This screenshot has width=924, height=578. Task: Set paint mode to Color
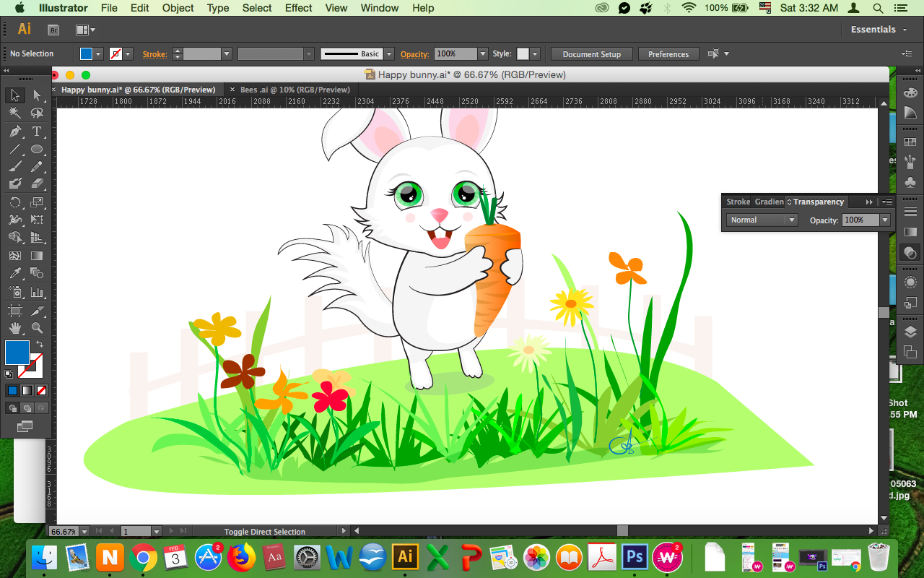(12, 390)
